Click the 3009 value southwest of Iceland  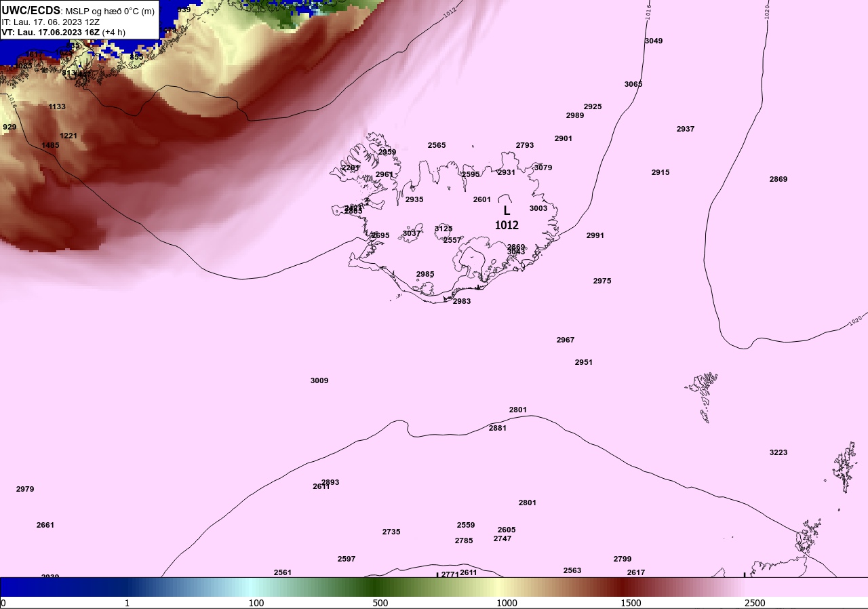319,380
